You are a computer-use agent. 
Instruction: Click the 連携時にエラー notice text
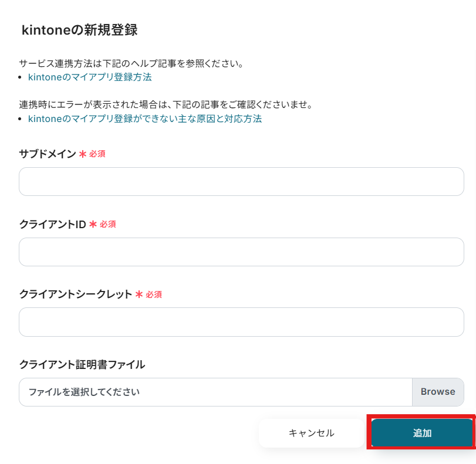[165, 105]
